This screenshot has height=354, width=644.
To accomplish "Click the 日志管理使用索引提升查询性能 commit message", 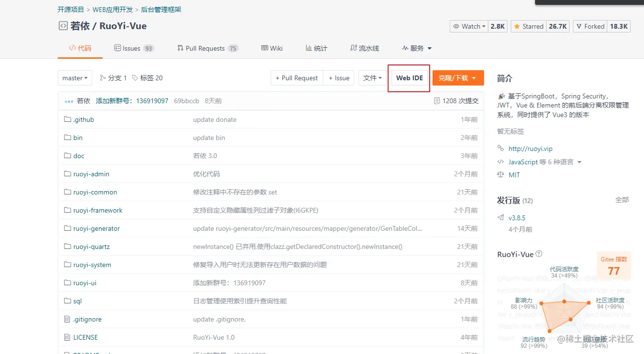I will 240,301.
